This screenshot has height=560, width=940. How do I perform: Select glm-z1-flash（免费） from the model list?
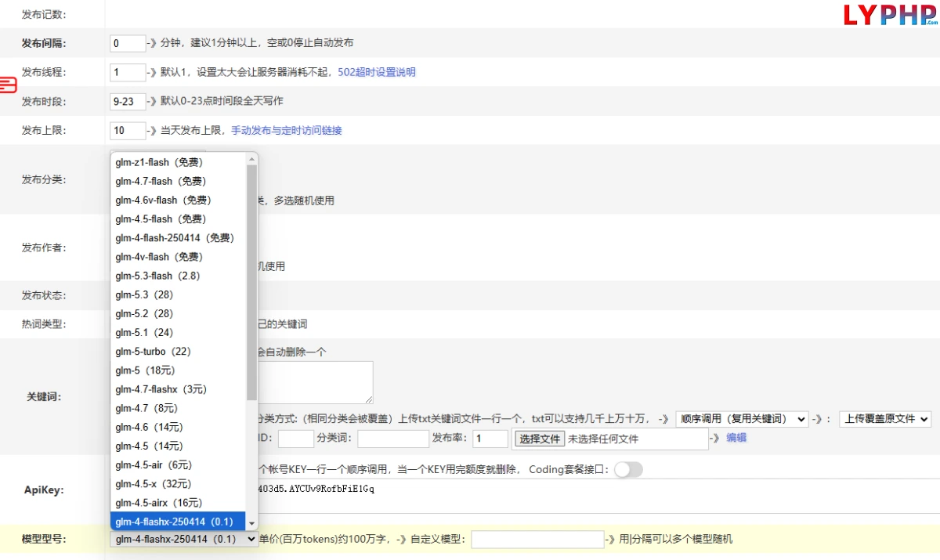(x=179, y=162)
